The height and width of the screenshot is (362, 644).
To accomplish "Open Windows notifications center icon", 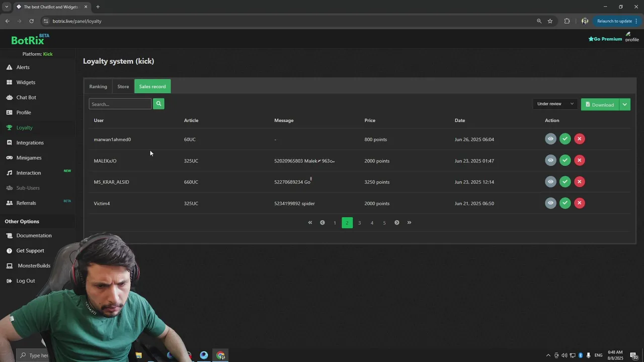I will pos(634,355).
